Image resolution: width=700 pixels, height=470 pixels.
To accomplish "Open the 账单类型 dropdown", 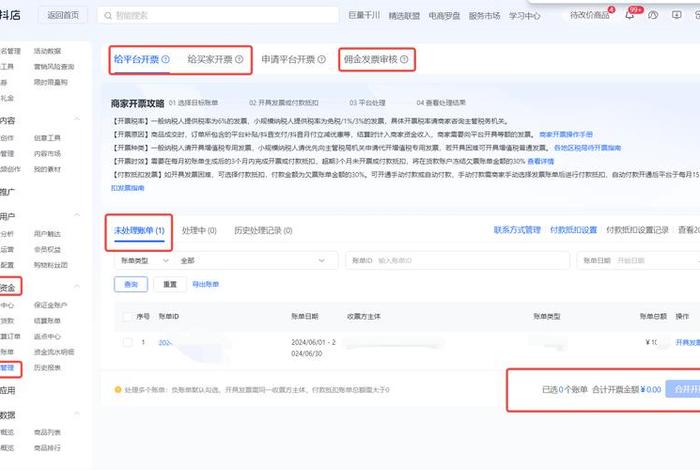I will pos(144,261).
